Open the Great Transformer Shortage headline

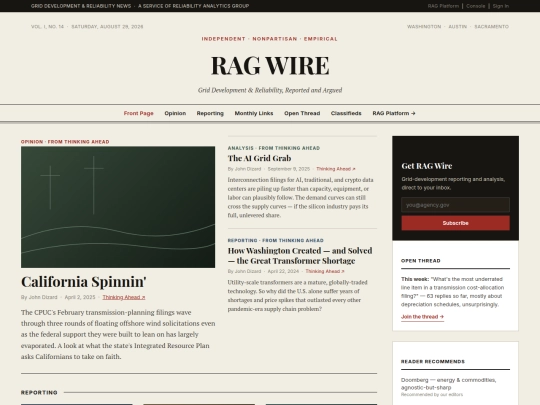(x=300, y=256)
